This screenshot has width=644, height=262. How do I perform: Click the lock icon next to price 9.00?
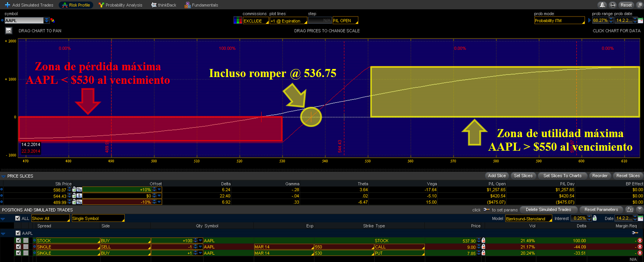tap(483, 247)
